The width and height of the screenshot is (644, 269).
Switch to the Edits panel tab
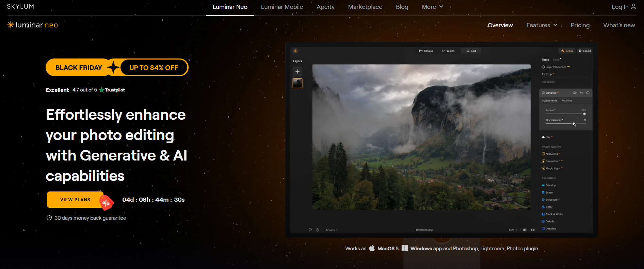[x=556, y=60]
